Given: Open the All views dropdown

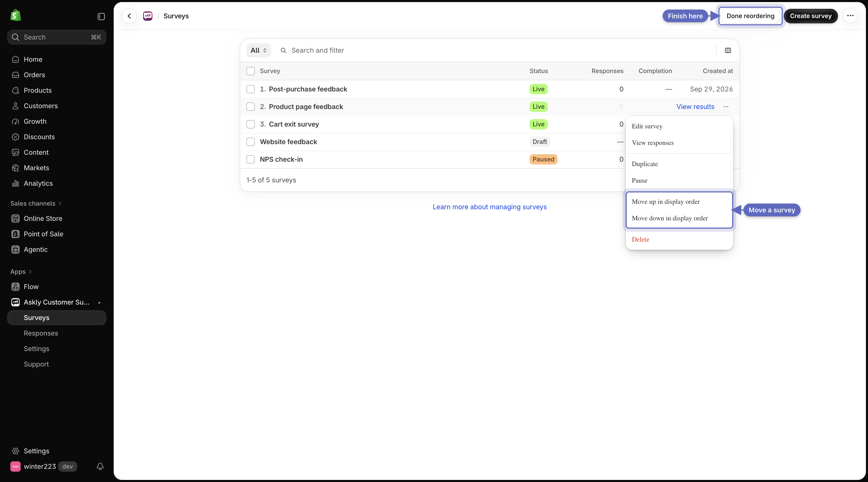Looking at the screenshot, I should (x=258, y=50).
